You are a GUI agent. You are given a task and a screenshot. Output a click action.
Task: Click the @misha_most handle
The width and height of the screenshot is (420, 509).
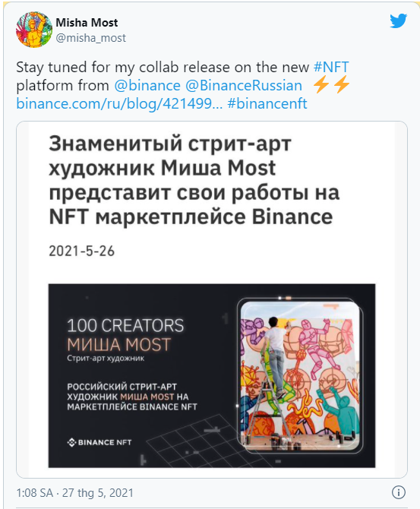pyautogui.click(x=90, y=38)
